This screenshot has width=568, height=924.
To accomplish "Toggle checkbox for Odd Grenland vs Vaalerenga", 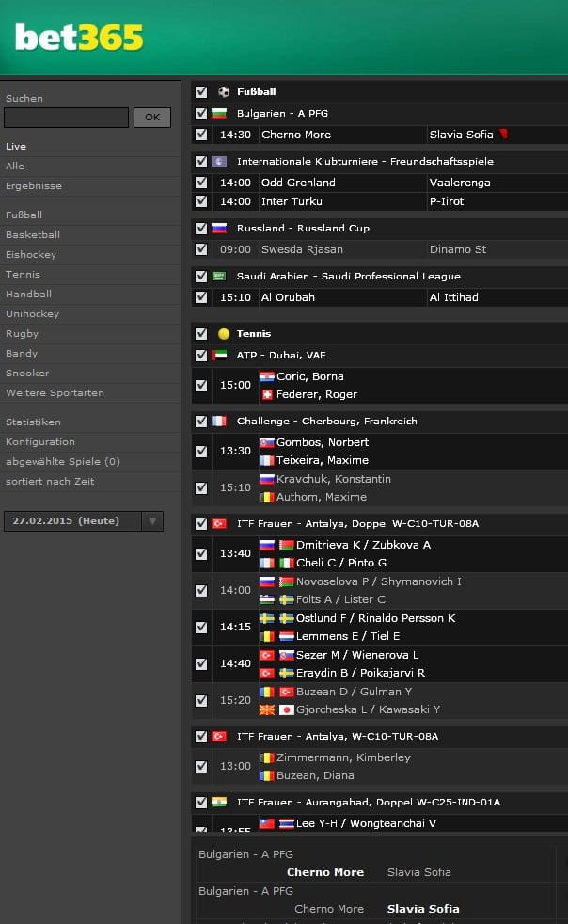I will 201,183.
